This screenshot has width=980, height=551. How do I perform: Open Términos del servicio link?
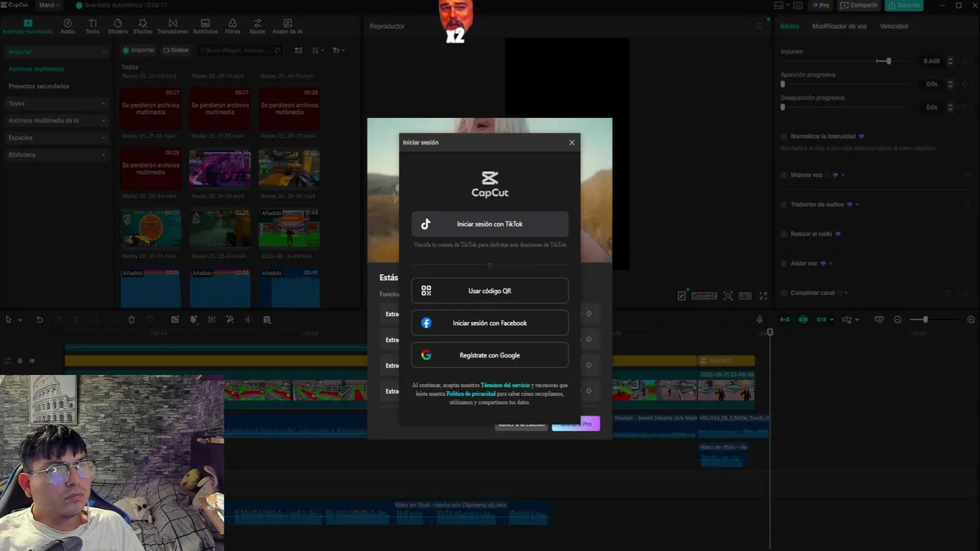(505, 385)
